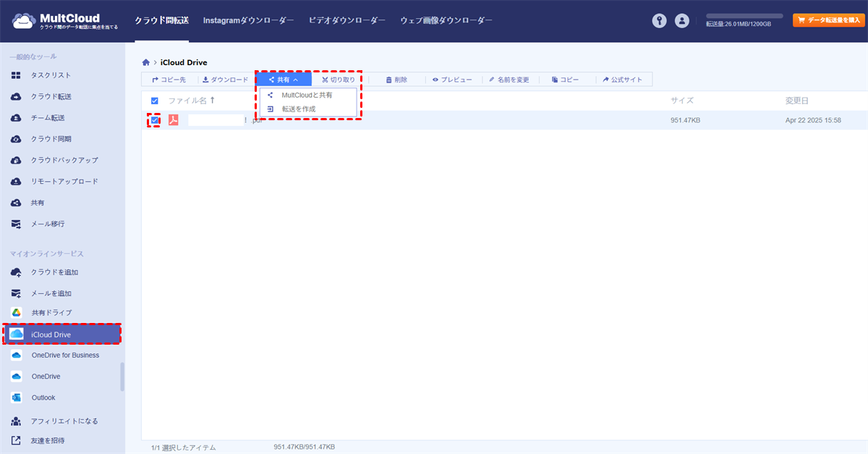The height and width of the screenshot is (454, 868).
Task: Uncheck the PDF file row checkbox
Action: point(155,120)
